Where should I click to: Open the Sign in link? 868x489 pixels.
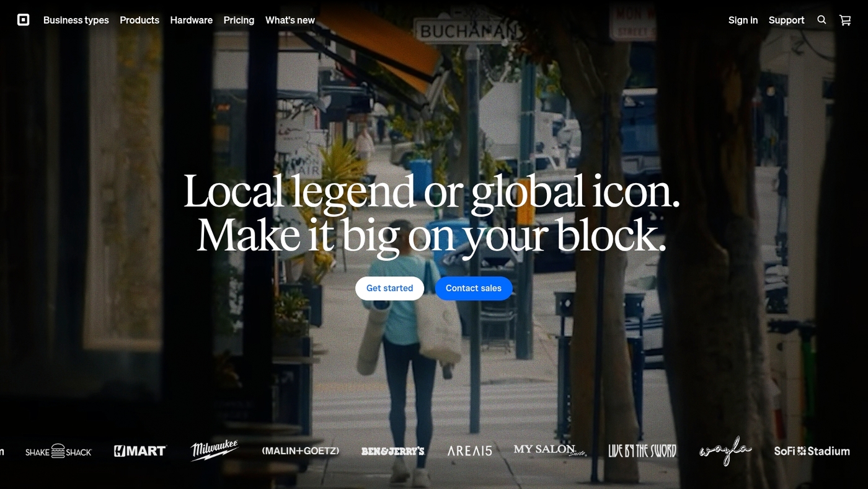(x=743, y=20)
